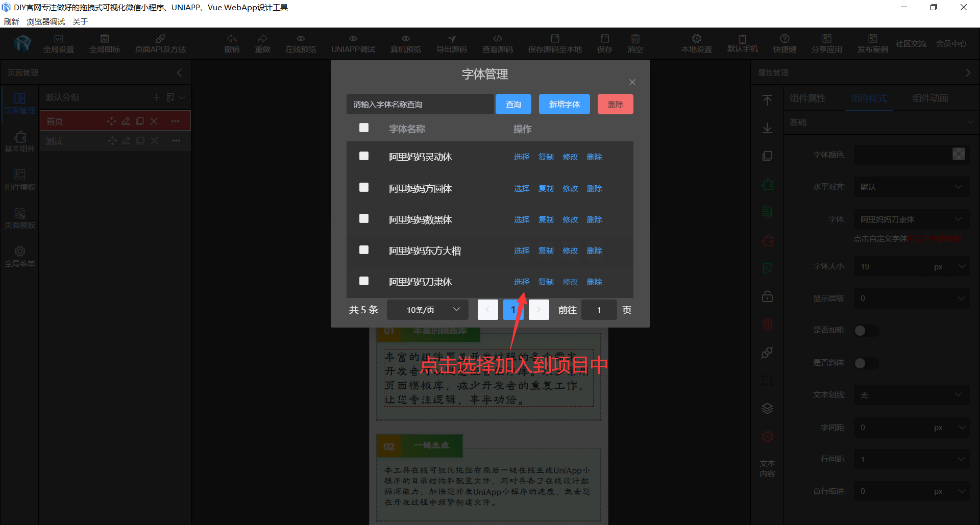The image size is (980, 525).
Task: Click the 前往 page number input
Action: click(599, 310)
